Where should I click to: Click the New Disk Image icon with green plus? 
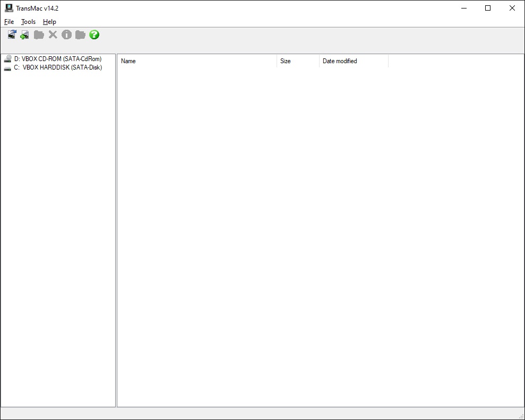pyautogui.click(x=25, y=35)
